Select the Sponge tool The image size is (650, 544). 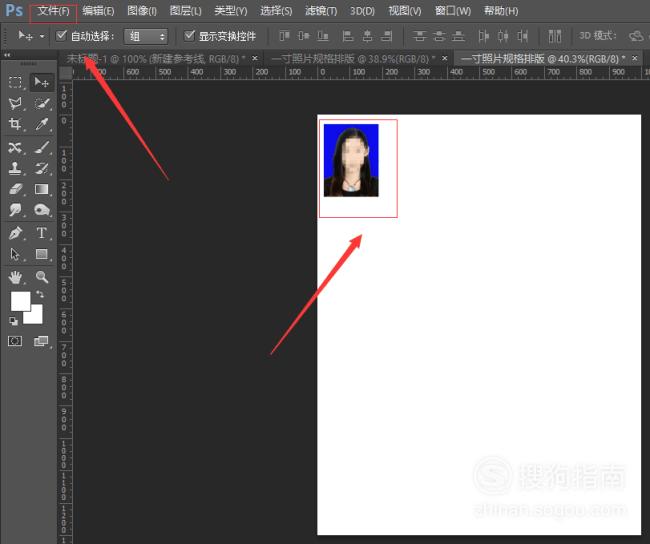click(41, 210)
